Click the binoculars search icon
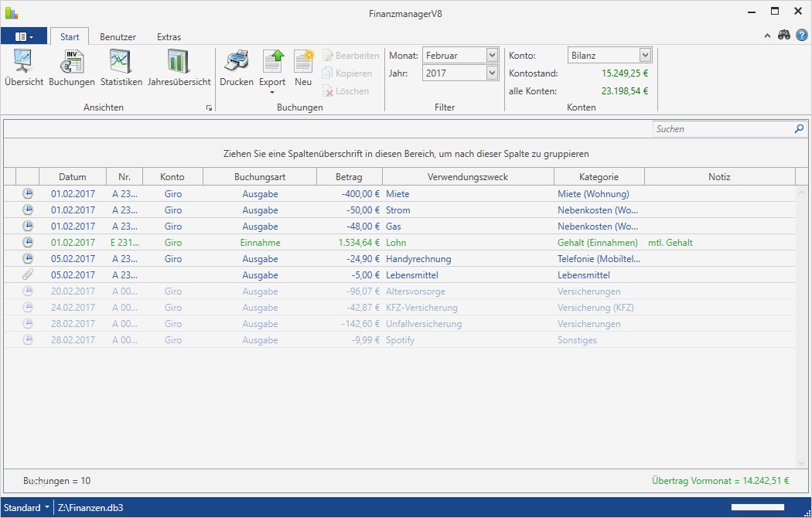This screenshot has height=518, width=812. (x=784, y=35)
